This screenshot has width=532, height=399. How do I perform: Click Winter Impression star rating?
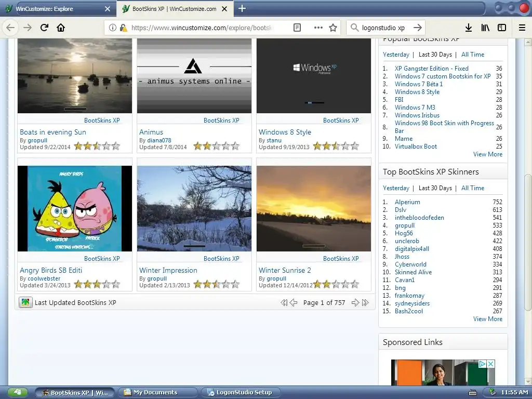tap(217, 284)
